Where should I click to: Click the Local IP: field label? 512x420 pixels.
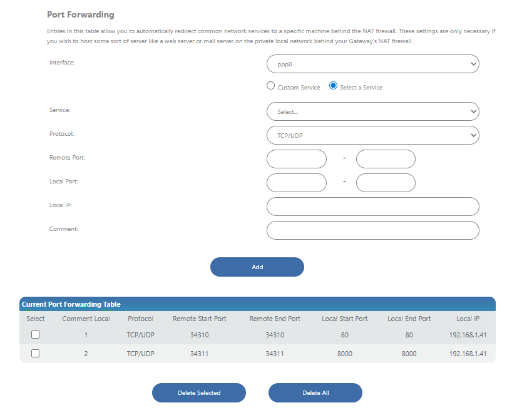tap(61, 205)
